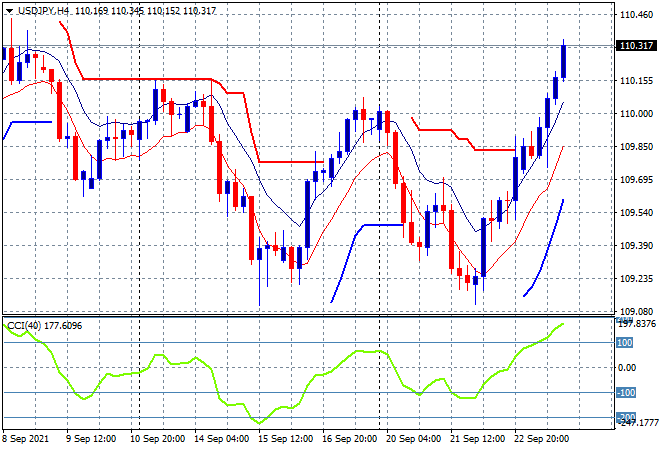This screenshot has height=450, width=660.
Task: Click the USDJPY,H4 chart title text
Action: (44, 11)
